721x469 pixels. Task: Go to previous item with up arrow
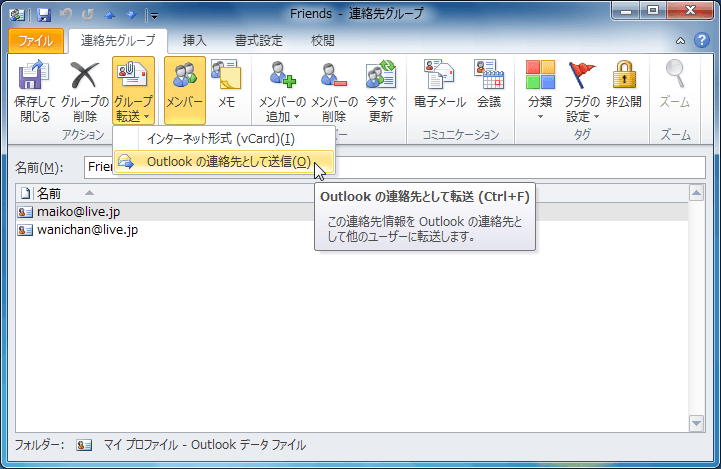[109, 15]
